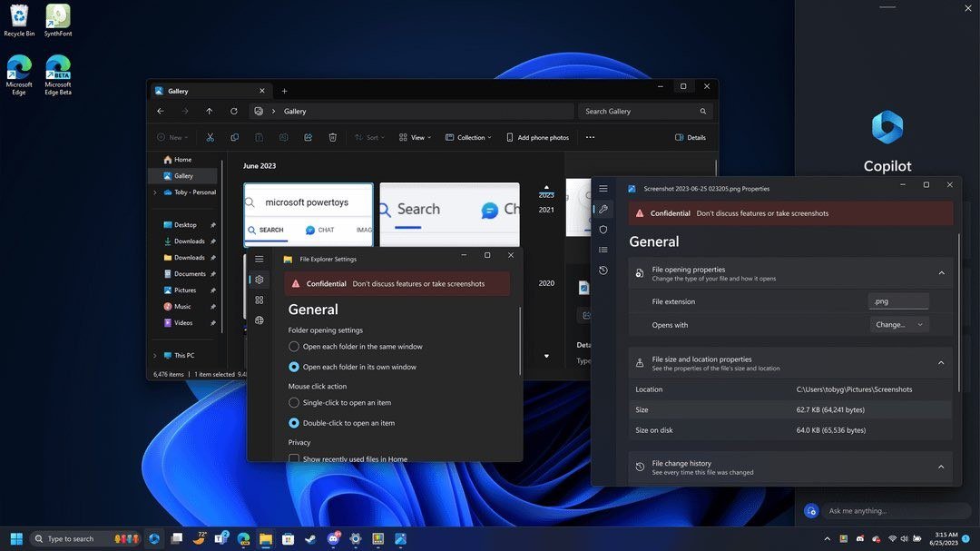Viewport: 980px width, 551px height.
Task: Open hamburger menu in File Explorer Settings
Action: click(x=259, y=259)
